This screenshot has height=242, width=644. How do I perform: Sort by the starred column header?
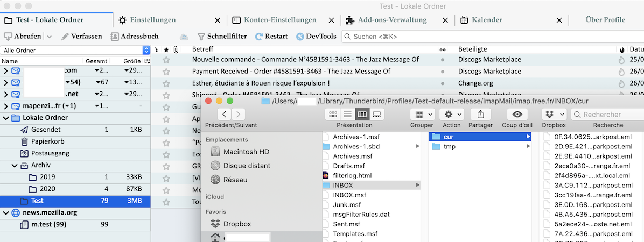[x=166, y=49]
